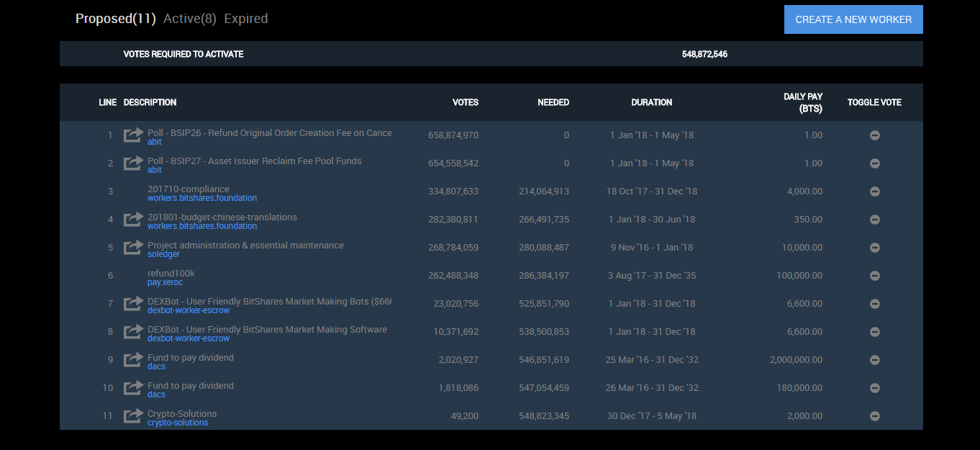Switch to the Active(8) tab

pos(190,19)
